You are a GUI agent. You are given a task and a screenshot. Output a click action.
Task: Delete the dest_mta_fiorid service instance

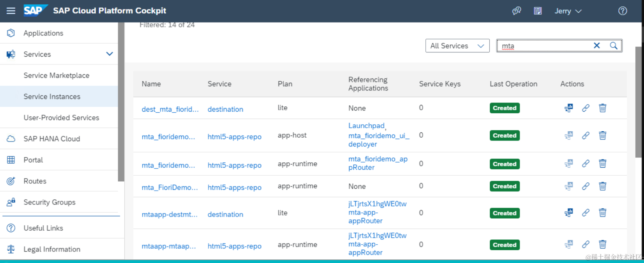point(603,108)
